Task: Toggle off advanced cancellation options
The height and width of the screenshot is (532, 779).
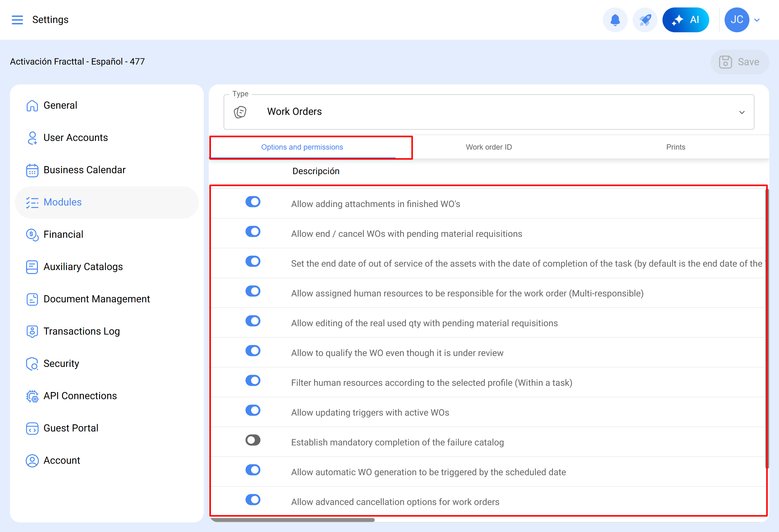Action: click(x=253, y=499)
